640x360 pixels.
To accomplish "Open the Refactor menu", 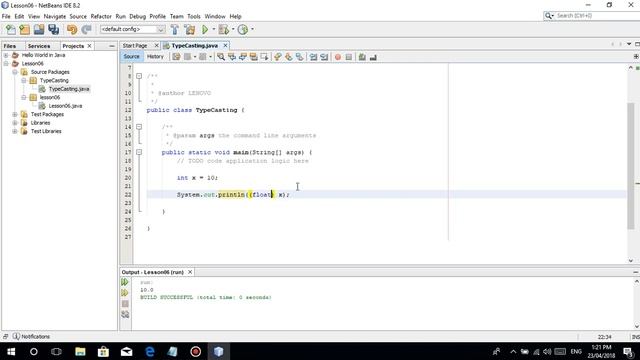I will pyautogui.click(x=101, y=16).
